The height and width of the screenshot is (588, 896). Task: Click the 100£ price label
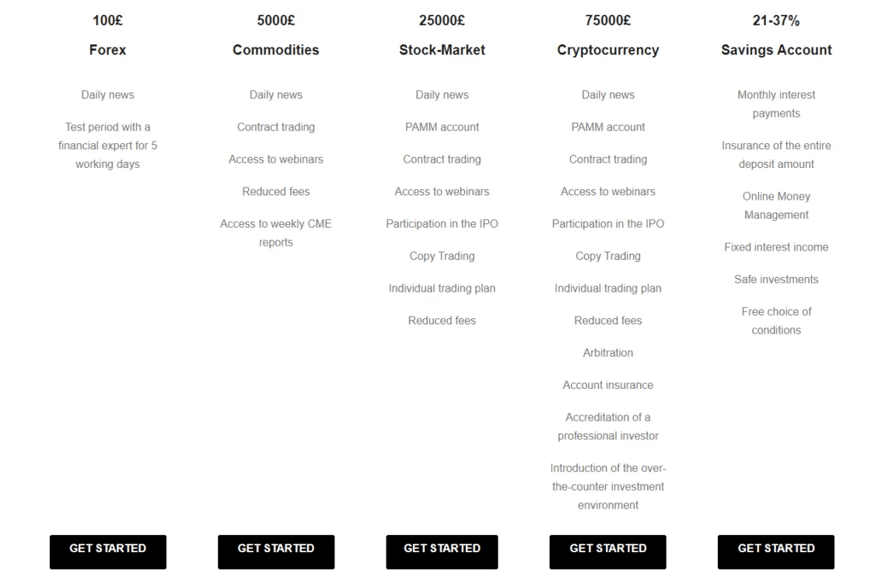pyautogui.click(x=107, y=20)
